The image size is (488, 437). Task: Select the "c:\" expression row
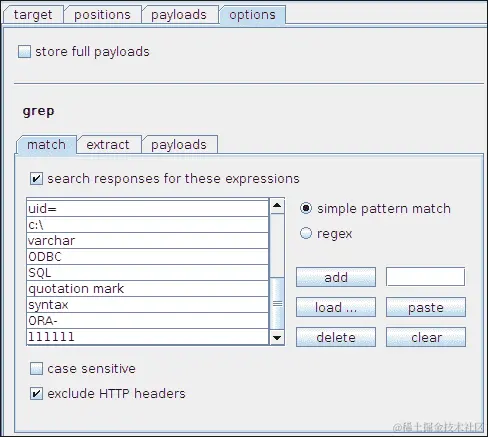(148, 225)
